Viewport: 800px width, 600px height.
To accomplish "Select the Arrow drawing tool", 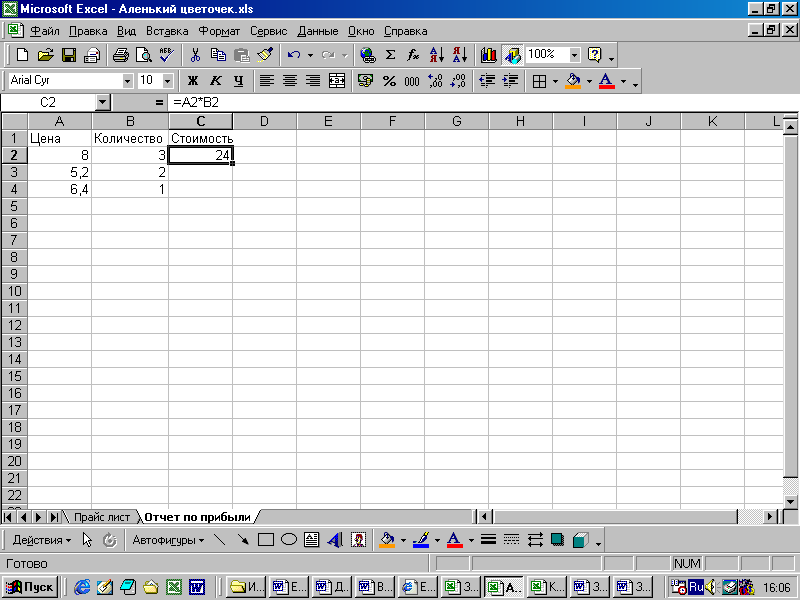I will [243, 540].
